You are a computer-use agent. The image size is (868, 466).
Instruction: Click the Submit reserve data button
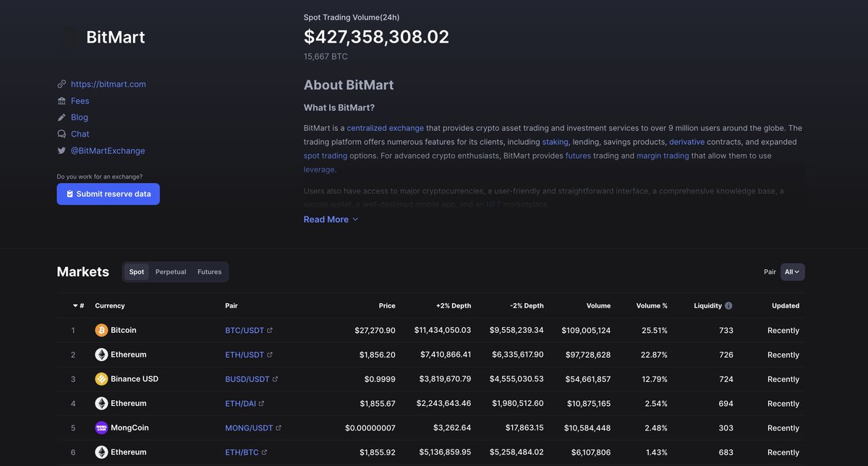point(108,194)
